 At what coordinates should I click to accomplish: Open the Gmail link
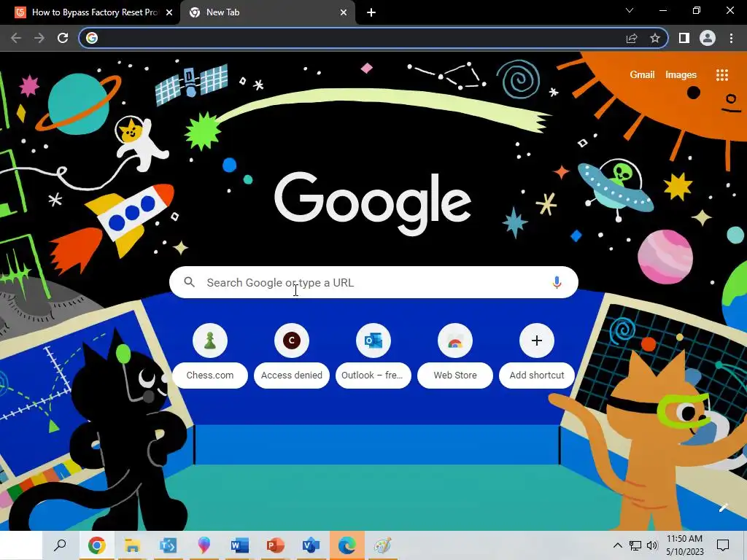[642, 75]
